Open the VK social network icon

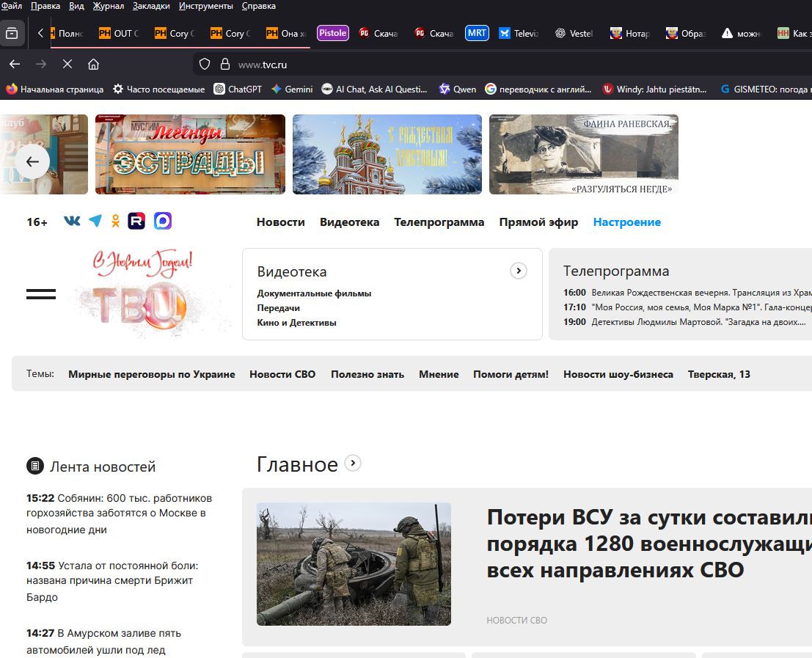pos(72,222)
